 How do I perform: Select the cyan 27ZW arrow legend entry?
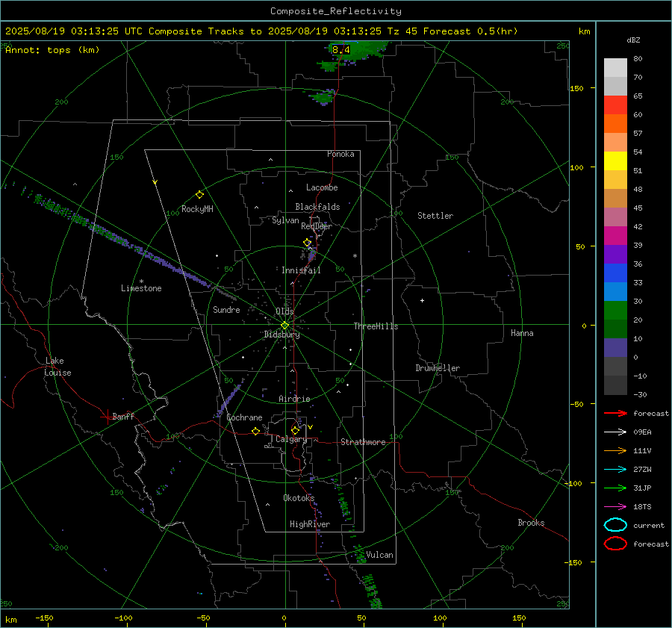pyautogui.click(x=615, y=470)
